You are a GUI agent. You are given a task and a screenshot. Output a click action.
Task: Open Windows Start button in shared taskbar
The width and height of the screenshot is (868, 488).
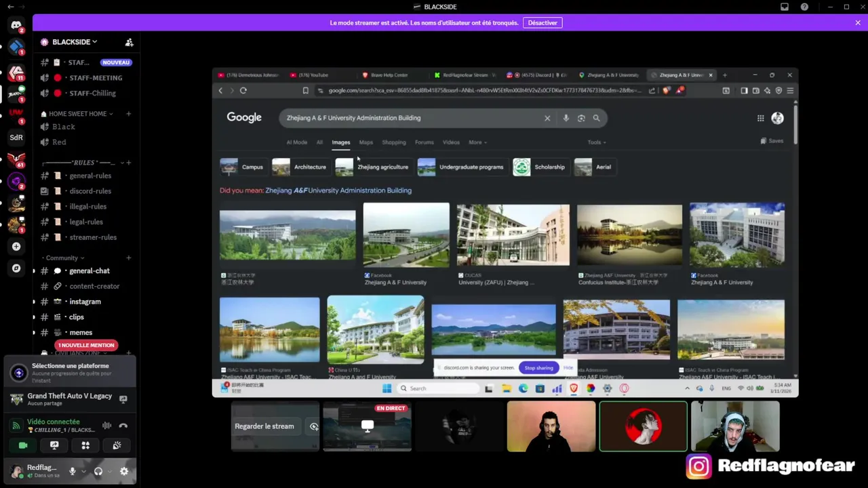(x=387, y=388)
